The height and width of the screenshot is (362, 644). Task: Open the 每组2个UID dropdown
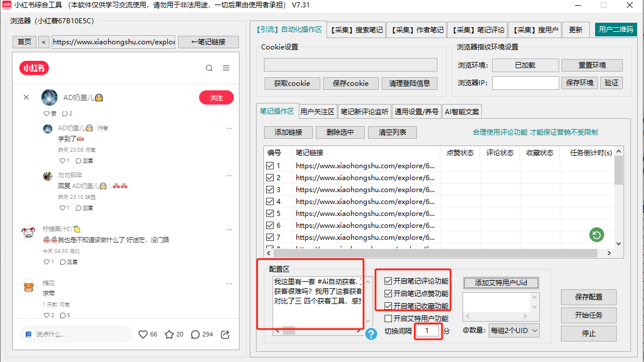coord(513,331)
